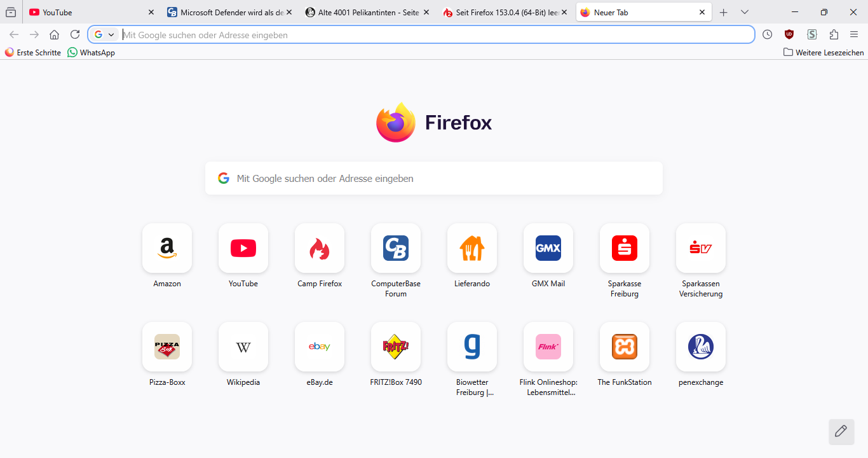Close the Microsoft Defender tab
This screenshot has height=458, width=868.
coord(289,12)
